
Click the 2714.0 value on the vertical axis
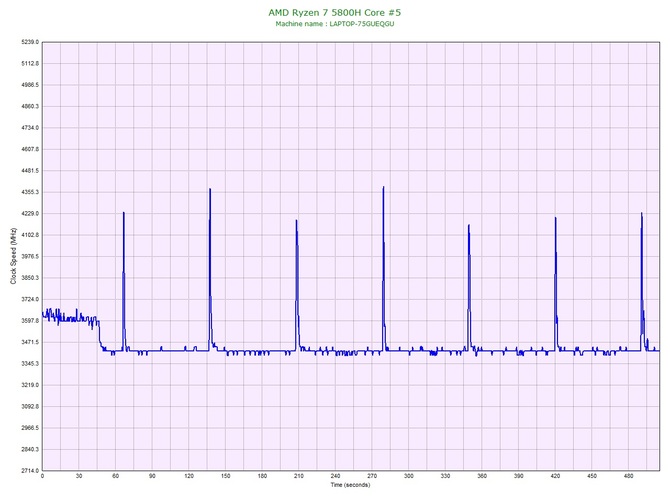coord(30,470)
